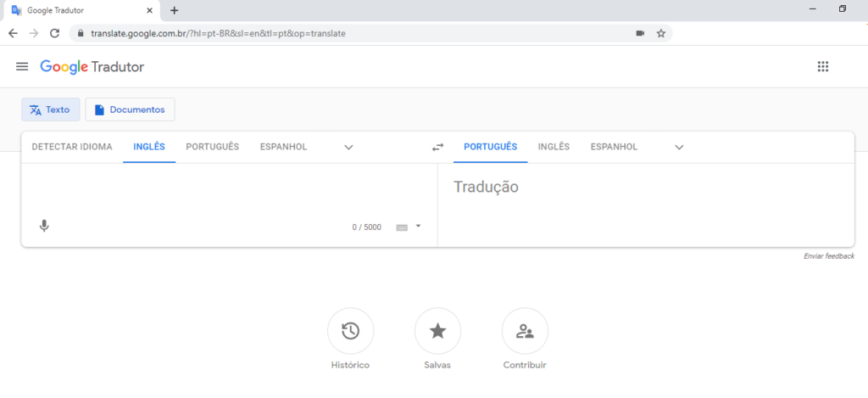
Task: Click the Google Tradutor logo
Action: tap(92, 67)
